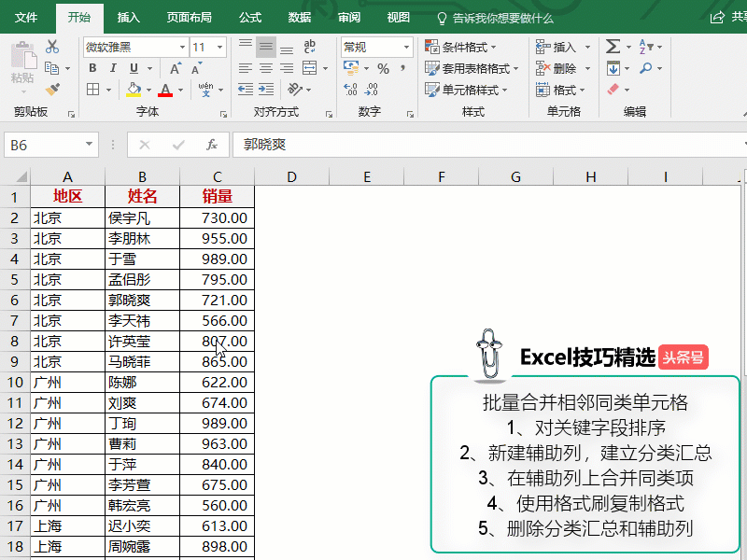Switch to the 页面布局 tab
747x560 pixels.
190,18
